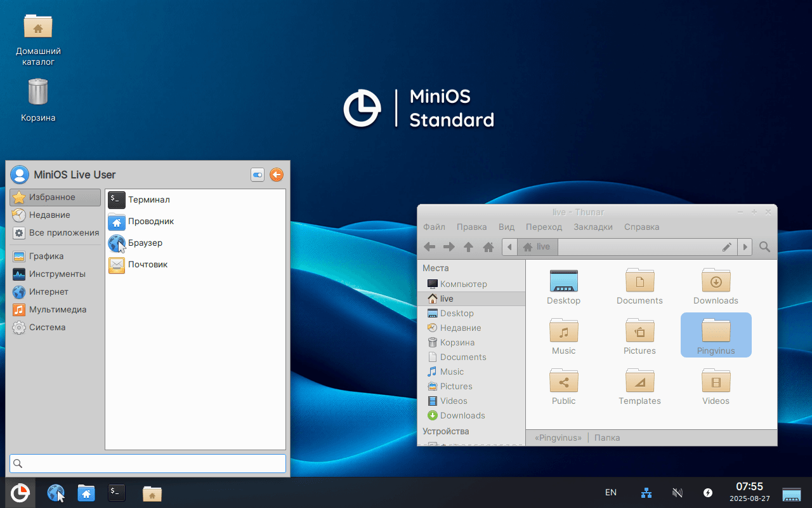Viewport: 812px width, 508px height.
Task: Click the search magnifier icon in Thunar
Action: (765, 247)
